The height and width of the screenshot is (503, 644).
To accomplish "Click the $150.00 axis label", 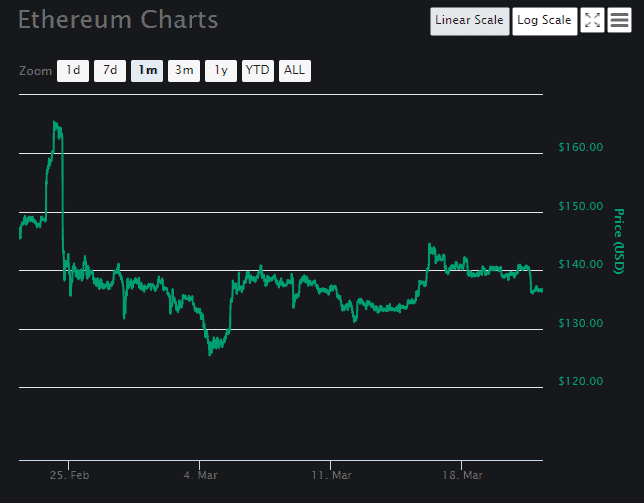I will click(x=580, y=206).
